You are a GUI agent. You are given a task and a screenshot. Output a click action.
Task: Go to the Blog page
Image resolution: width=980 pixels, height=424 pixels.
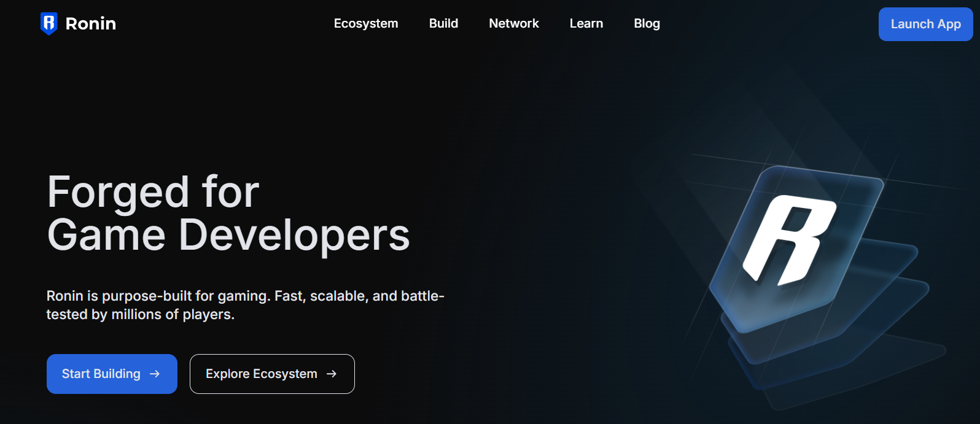point(647,24)
